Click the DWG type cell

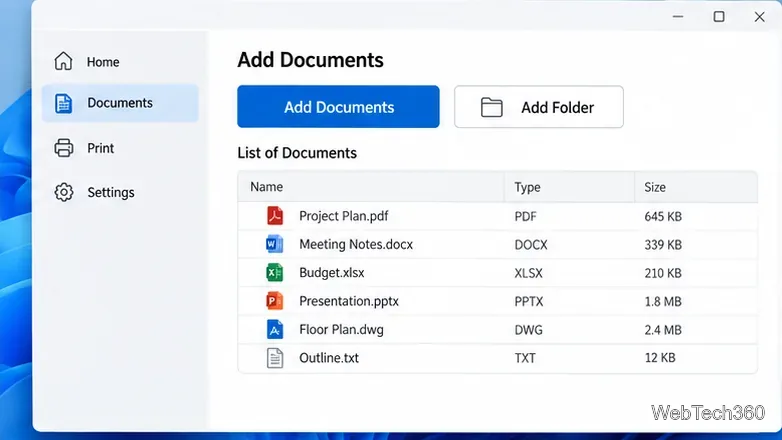[x=529, y=330]
